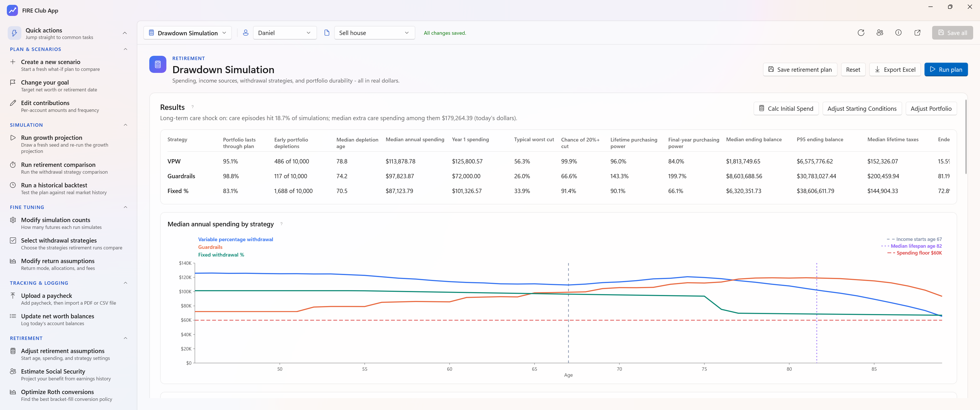Select Update net worth balances
980x410 pixels.
pyautogui.click(x=68, y=319)
